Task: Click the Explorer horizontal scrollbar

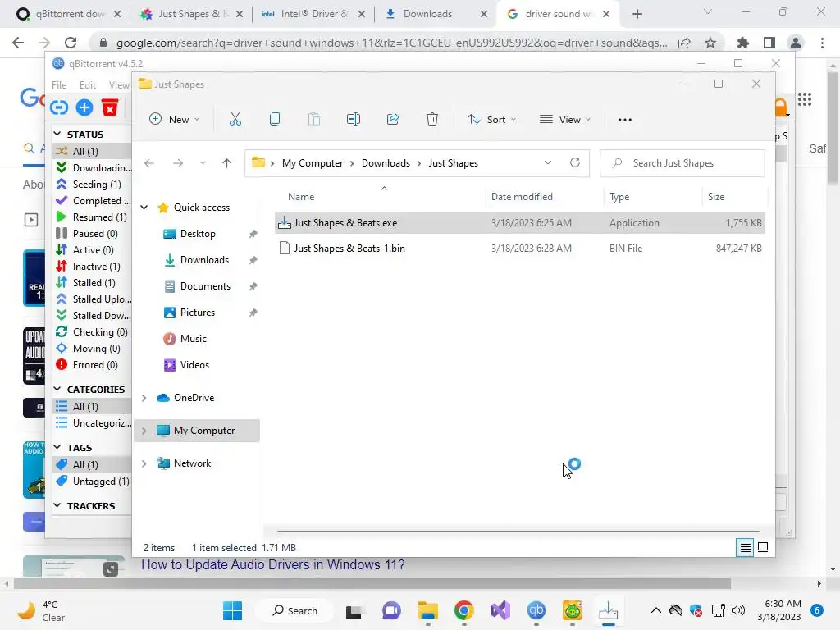Action: (518, 532)
